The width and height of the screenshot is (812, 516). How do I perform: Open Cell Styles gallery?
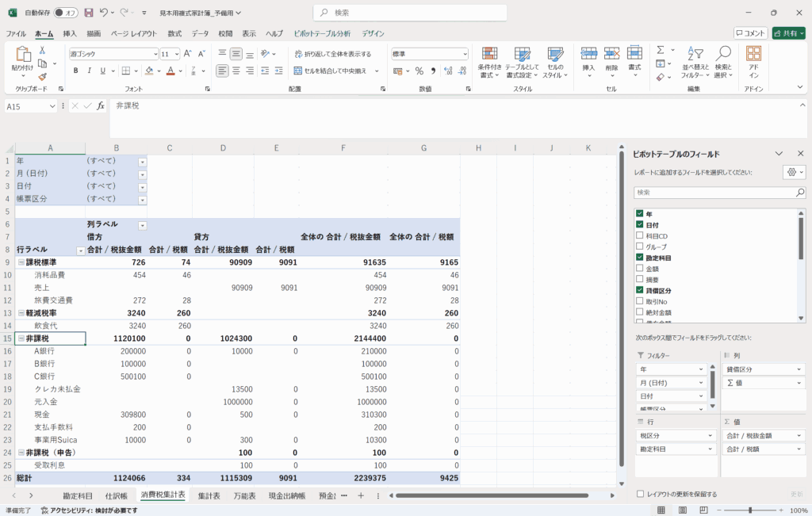(555, 62)
